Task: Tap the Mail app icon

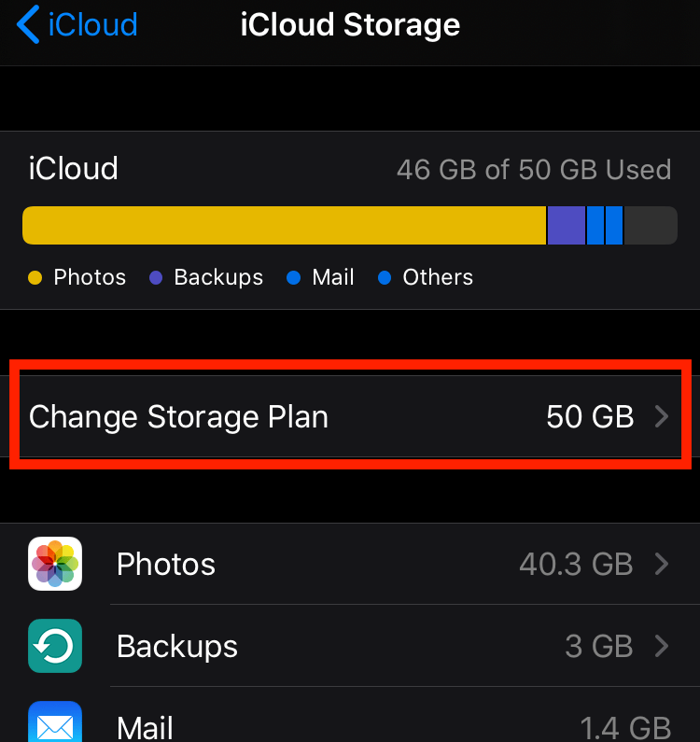Action: pyautogui.click(x=55, y=723)
